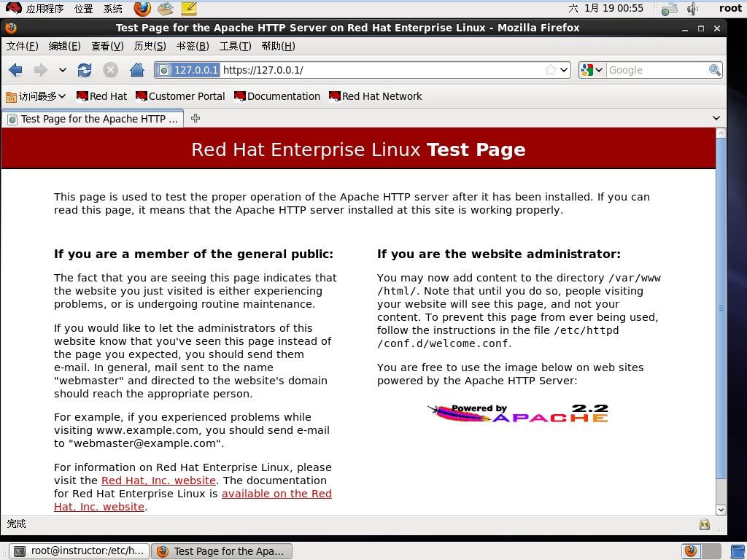
Task: Click the search magnifier icon
Action: [x=715, y=70]
